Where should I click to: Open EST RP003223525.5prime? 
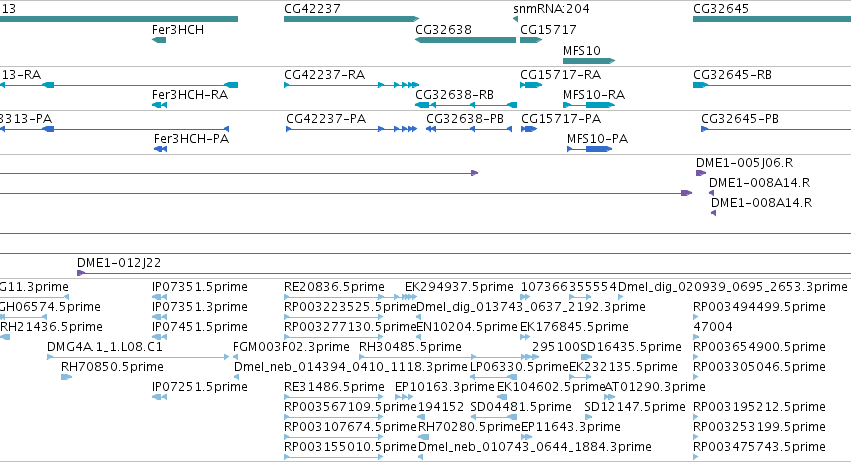point(350,307)
